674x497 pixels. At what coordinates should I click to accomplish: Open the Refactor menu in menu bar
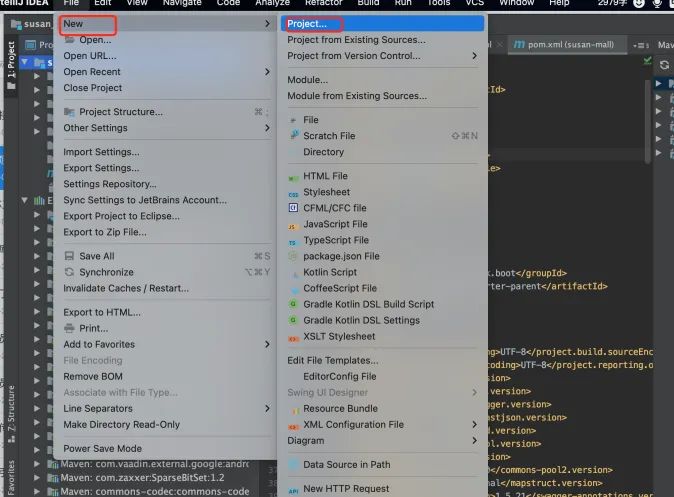[x=324, y=3]
